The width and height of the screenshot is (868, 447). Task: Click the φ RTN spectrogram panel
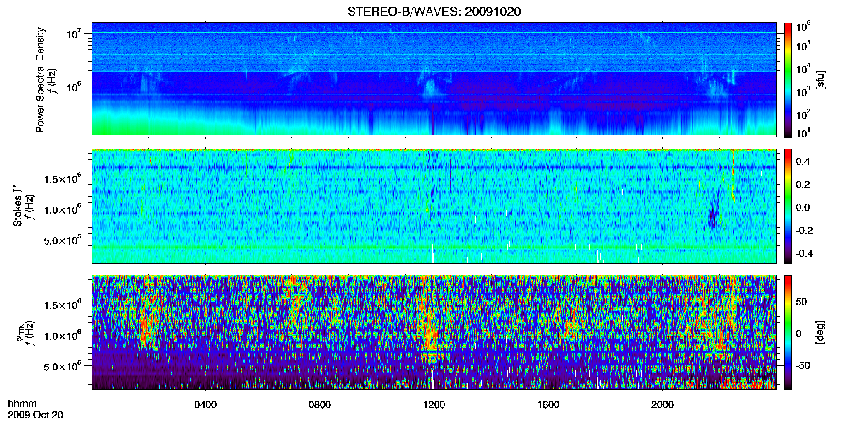(434, 332)
